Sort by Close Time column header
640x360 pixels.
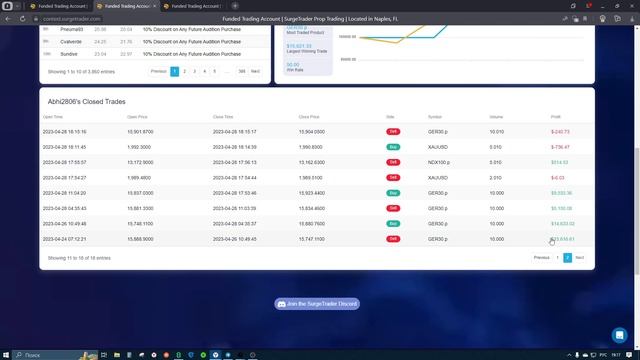223,117
